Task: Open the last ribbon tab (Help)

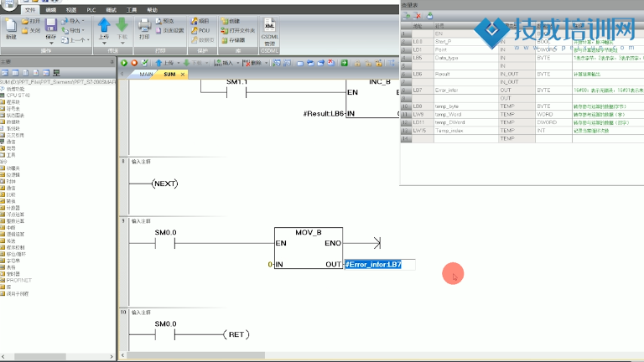Action: tap(152, 10)
